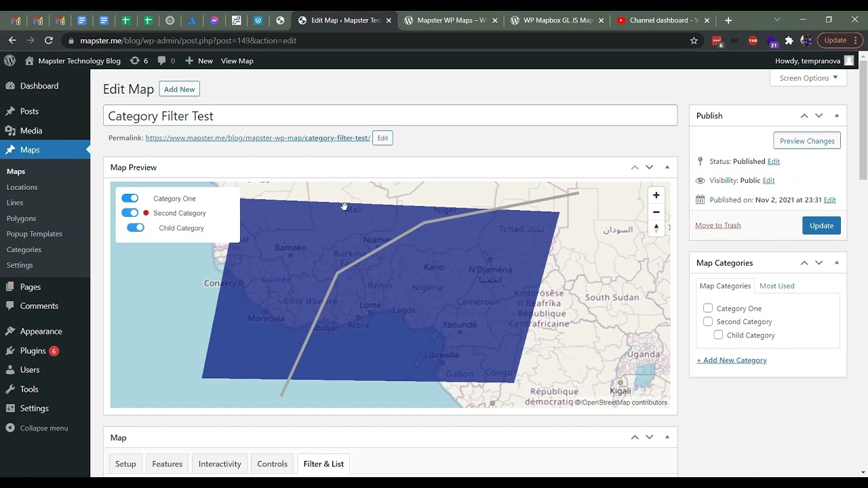The height and width of the screenshot is (488, 868).
Task: Toggle Child Category map filter switch
Action: click(x=136, y=228)
